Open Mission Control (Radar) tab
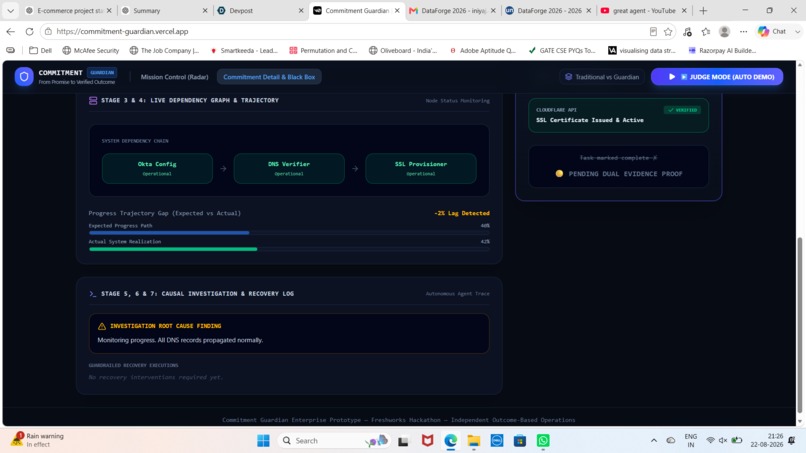The width and height of the screenshot is (806, 453). tap(174, 77)
